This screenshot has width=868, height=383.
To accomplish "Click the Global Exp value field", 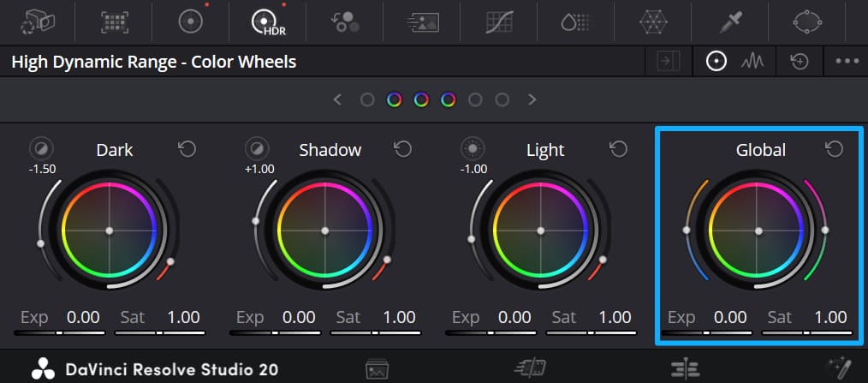I will [730, 318].
